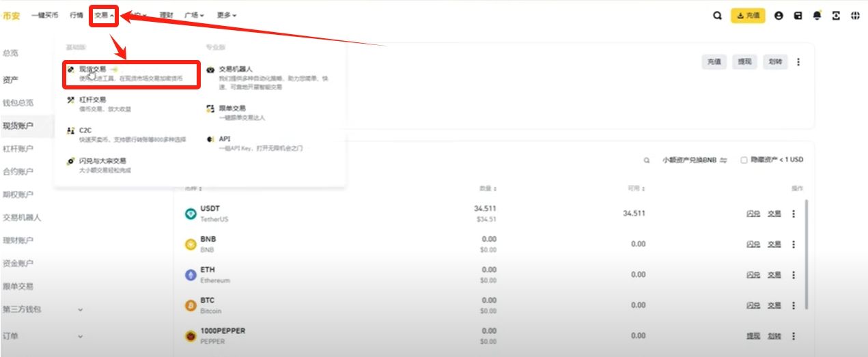
Task: Click the 1000PEPPER coin icon
Action: (191, 336)
